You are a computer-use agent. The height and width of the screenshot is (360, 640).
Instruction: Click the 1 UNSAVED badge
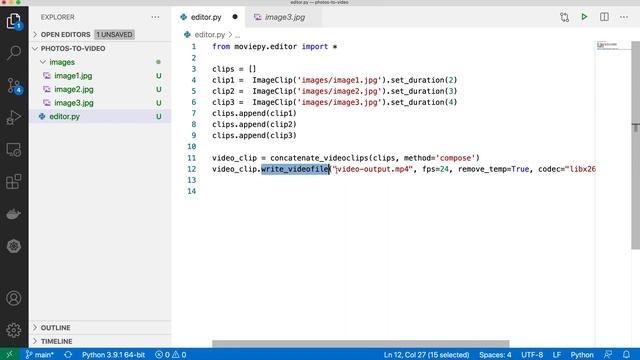(114, 35)
